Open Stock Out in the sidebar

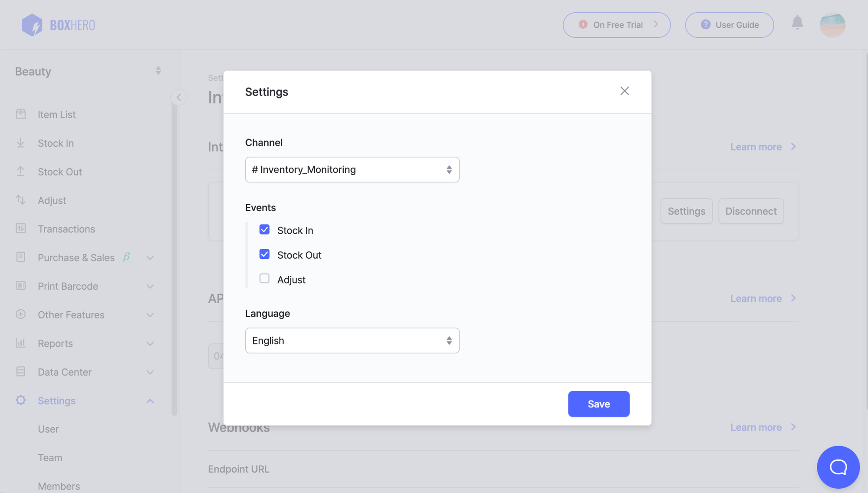click(60, 172)
